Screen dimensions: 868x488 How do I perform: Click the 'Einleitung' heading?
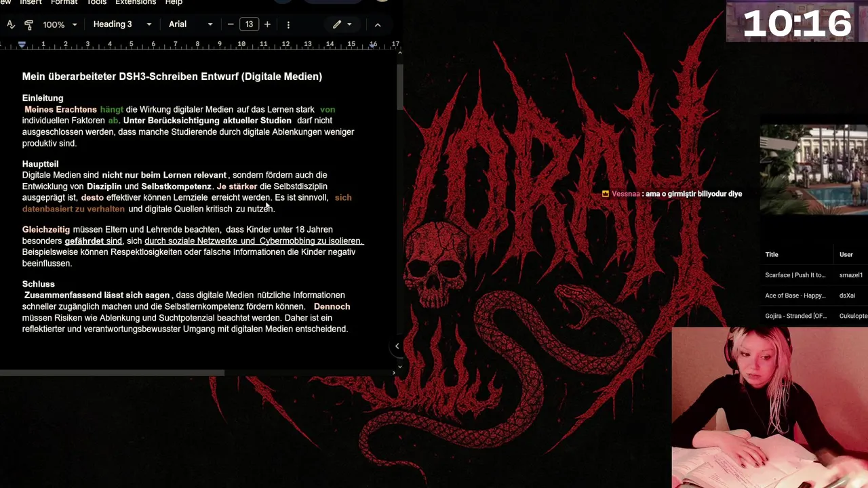tap(43, 98)
